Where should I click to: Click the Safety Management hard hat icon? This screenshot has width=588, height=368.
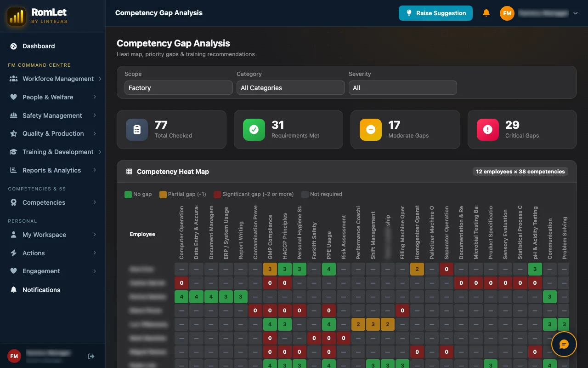(13, 115)
